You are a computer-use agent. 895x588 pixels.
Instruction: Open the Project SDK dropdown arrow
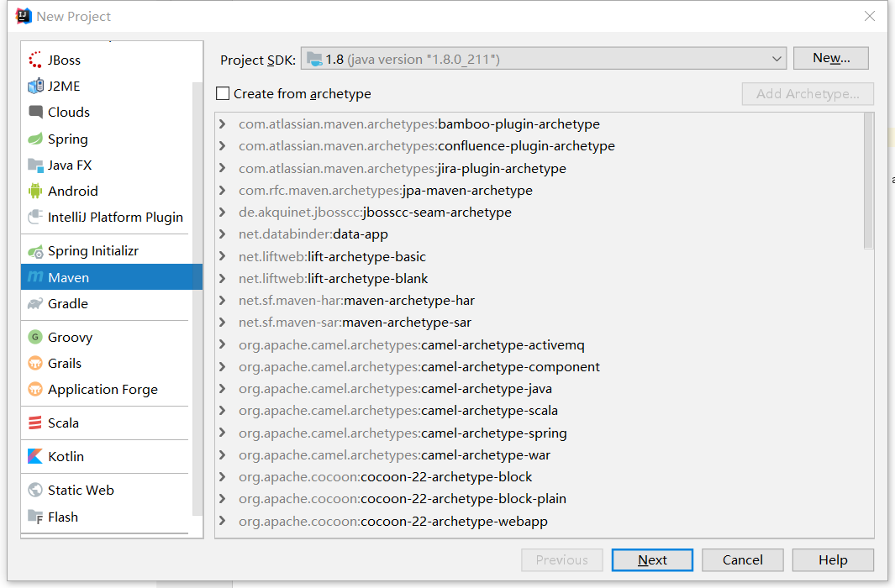(x=777, y=59)
